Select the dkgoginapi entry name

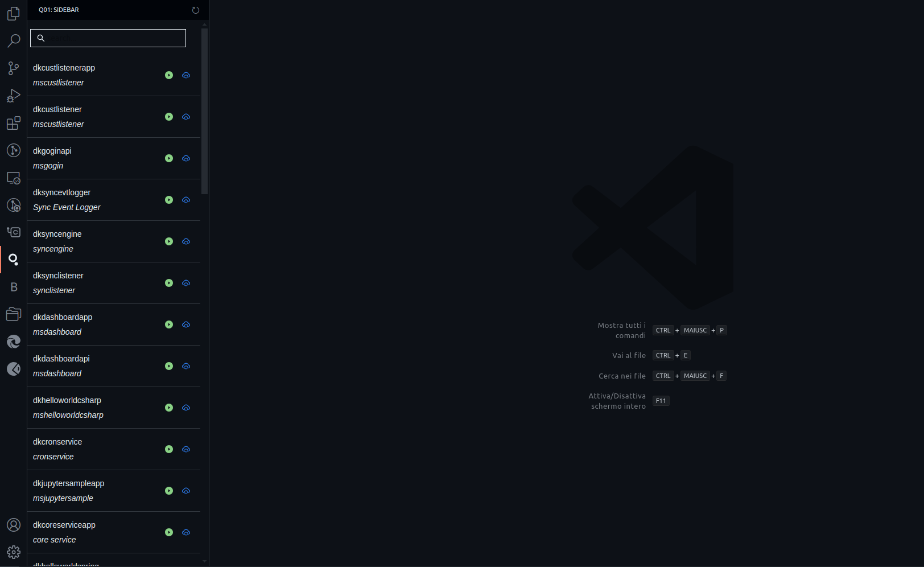tap(52, 151)
